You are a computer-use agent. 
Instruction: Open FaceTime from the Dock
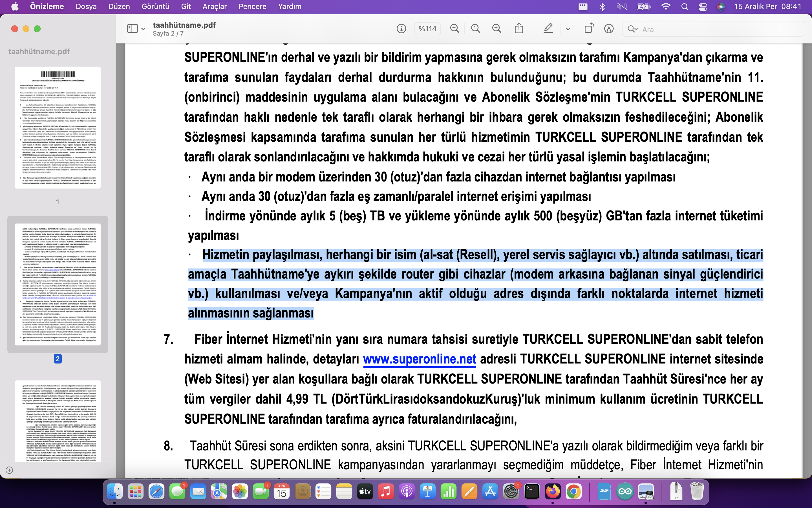click(261, 492)
